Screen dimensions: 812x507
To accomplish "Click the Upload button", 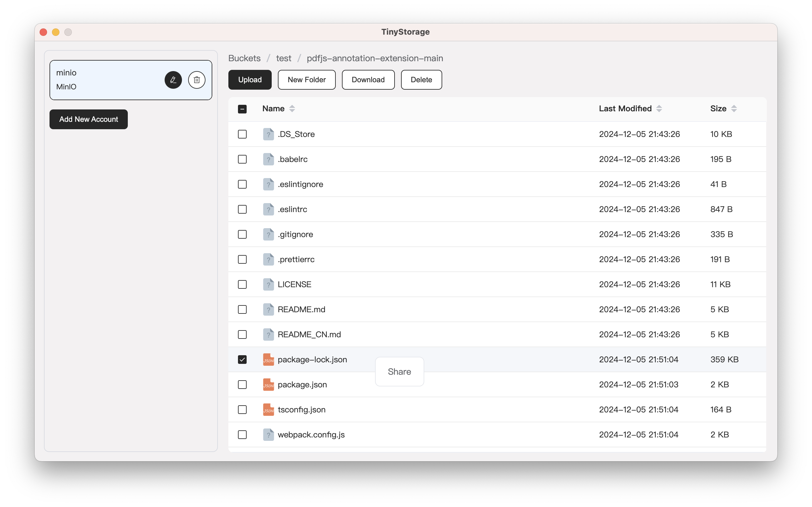I will click(x=250, y=80).
